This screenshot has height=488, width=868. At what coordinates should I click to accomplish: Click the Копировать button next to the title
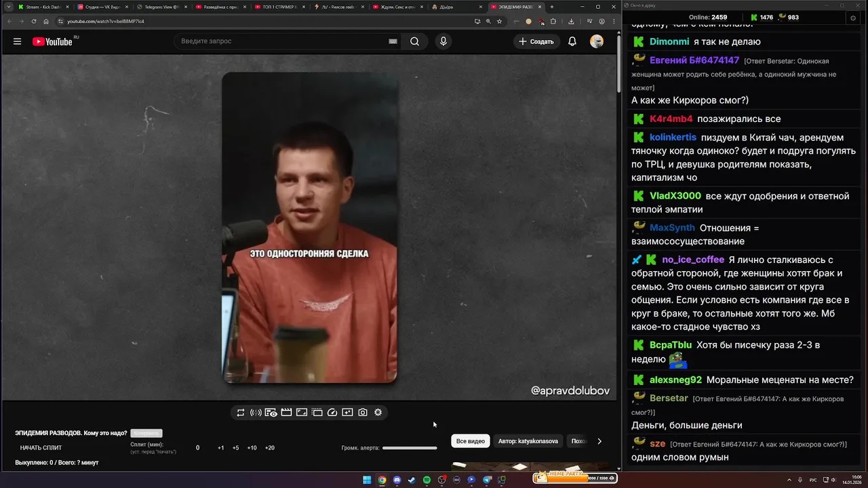(146, 433)
